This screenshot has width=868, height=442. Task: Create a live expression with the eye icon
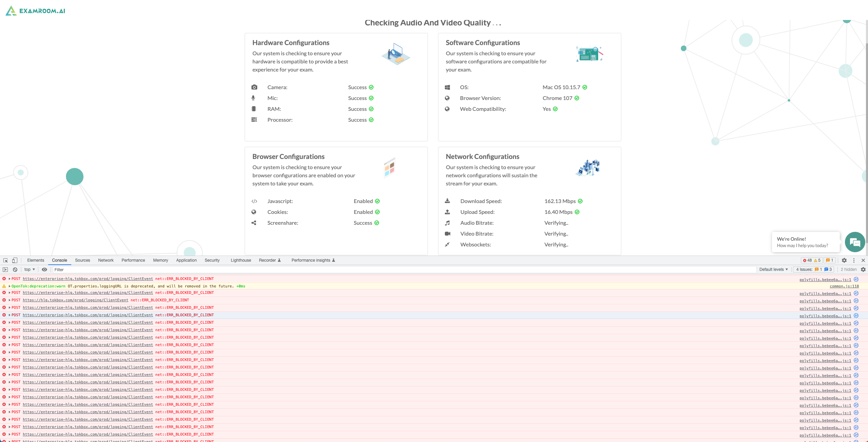44,269
